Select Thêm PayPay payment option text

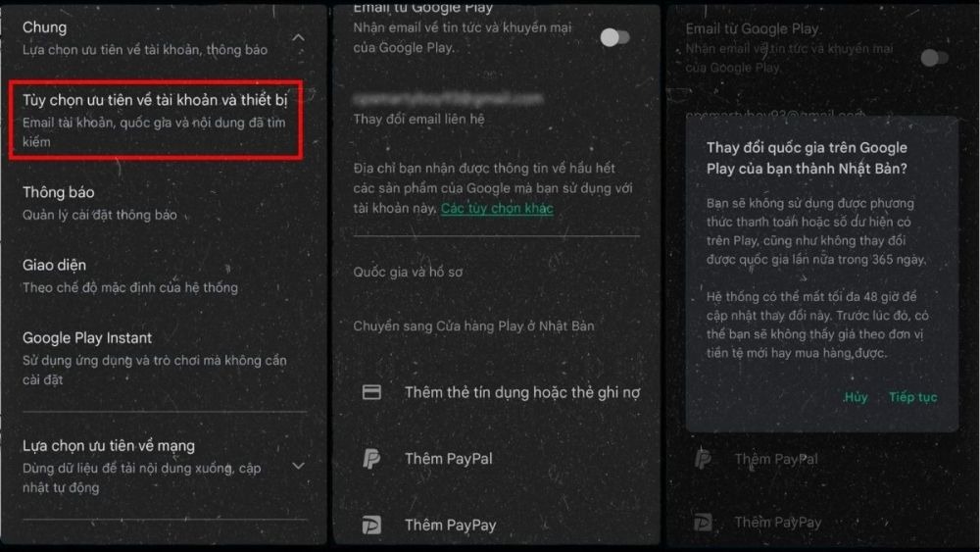click(x=451, y=526)
